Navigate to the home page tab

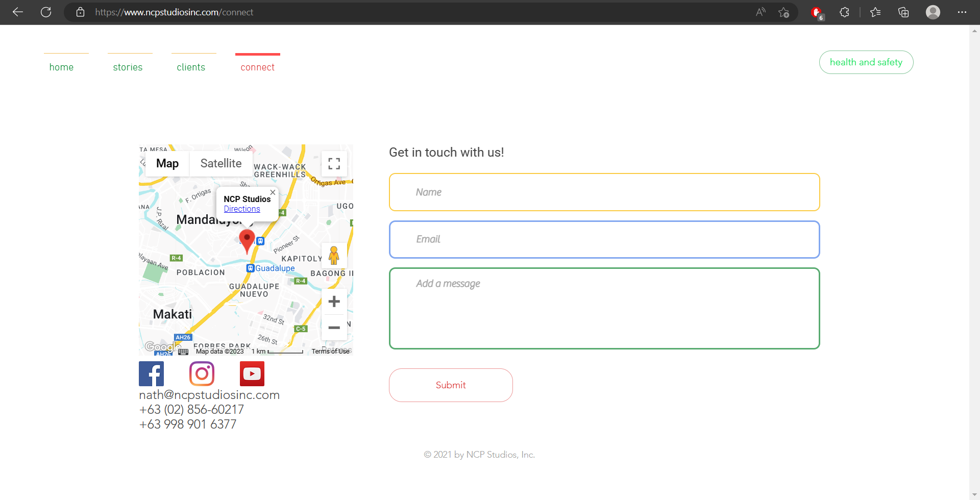click(61, 67)
